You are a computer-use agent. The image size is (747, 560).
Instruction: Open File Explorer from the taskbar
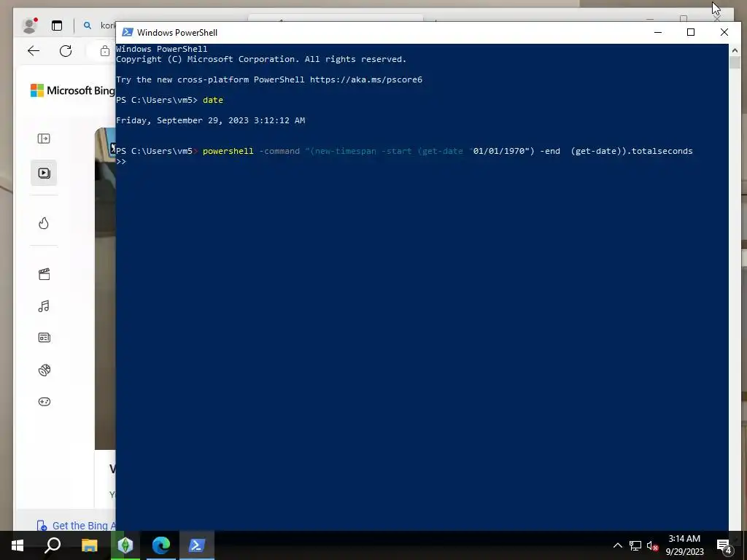[x=89, y=545]
